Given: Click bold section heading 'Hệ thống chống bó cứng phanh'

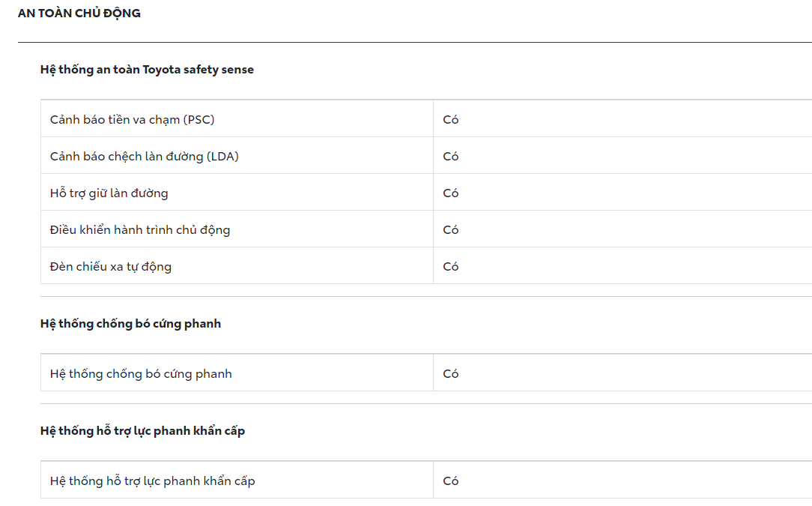Looking at the screenshot, I should [x=130, y=324].
